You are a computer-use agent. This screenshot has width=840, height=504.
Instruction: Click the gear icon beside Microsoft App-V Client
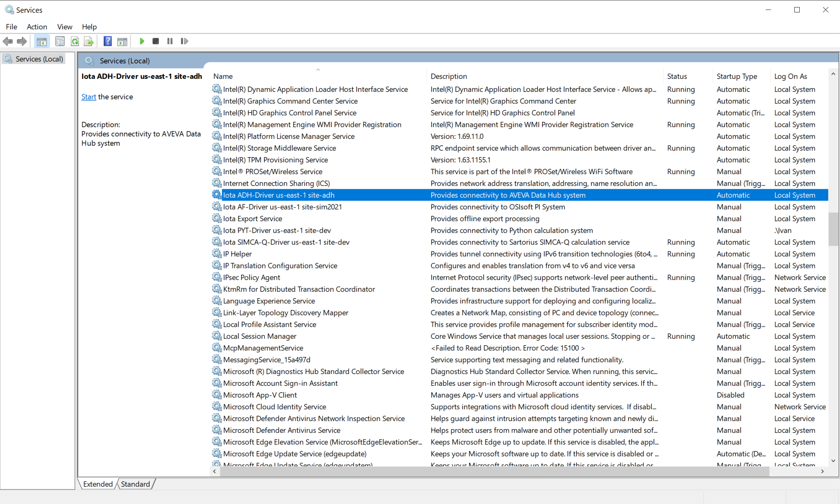(x=217, y=394)
